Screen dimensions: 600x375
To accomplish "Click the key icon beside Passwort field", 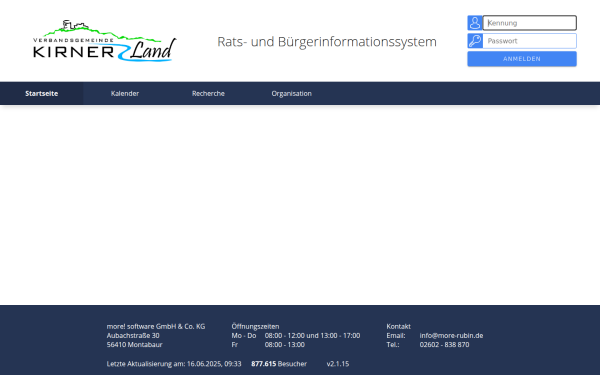I will pos(475,41).
